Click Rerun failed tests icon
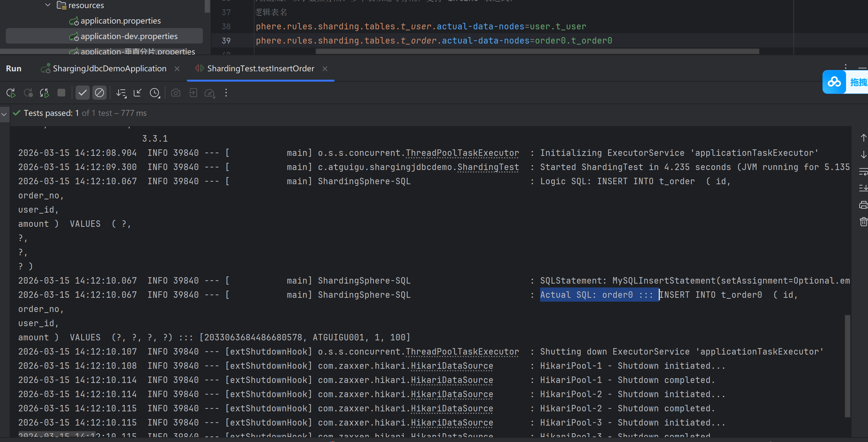Image resolution: width=868 pixels, height=442 pixels. coord(28,93)
